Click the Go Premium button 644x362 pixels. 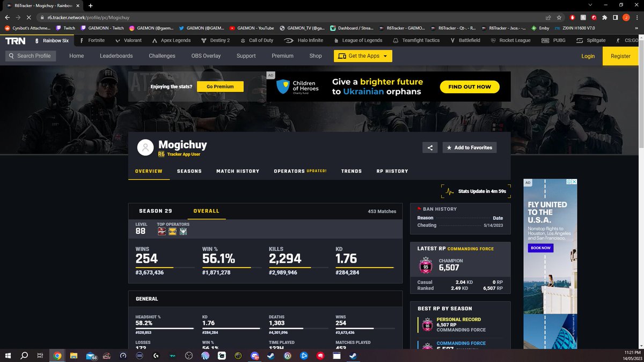(220, 86)
